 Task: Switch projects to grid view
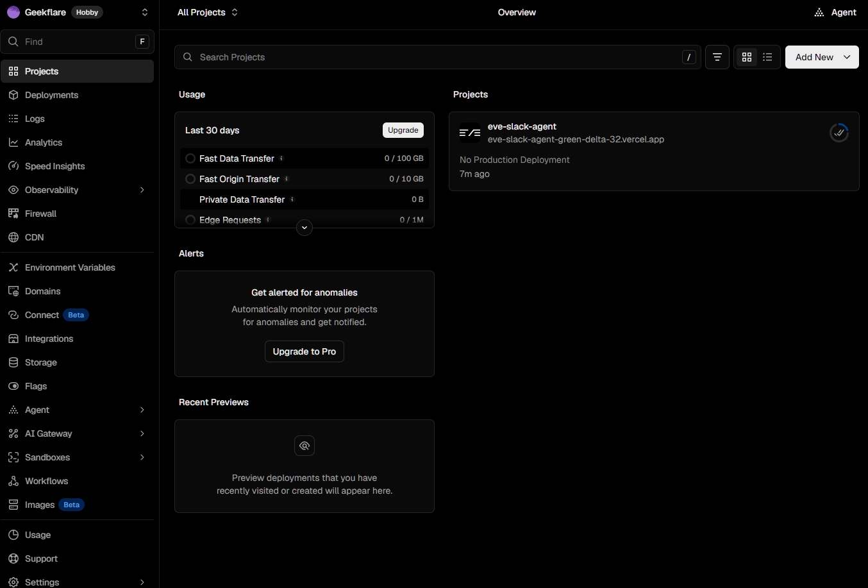[x=747, y=57]
